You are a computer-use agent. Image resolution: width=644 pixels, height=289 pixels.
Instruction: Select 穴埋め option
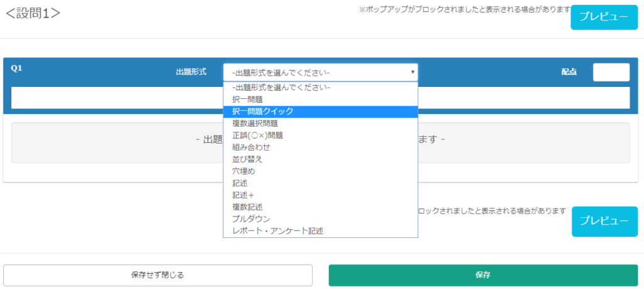tap(320, 171)
